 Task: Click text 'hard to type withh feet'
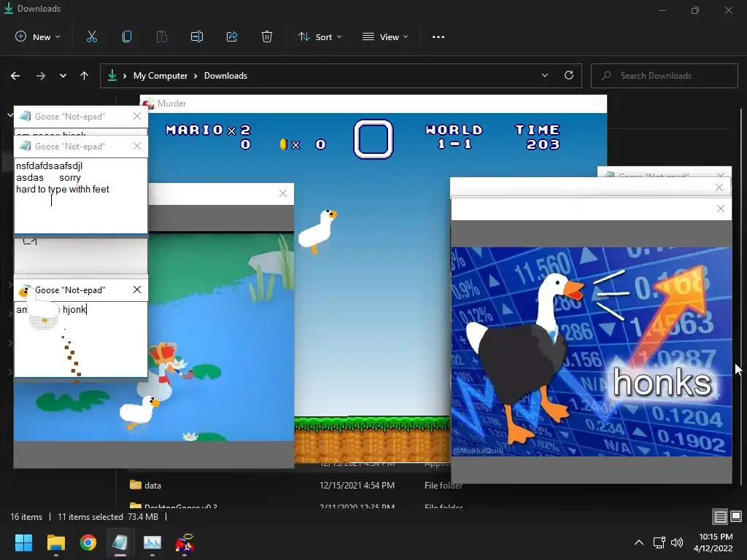pos(63,189)
